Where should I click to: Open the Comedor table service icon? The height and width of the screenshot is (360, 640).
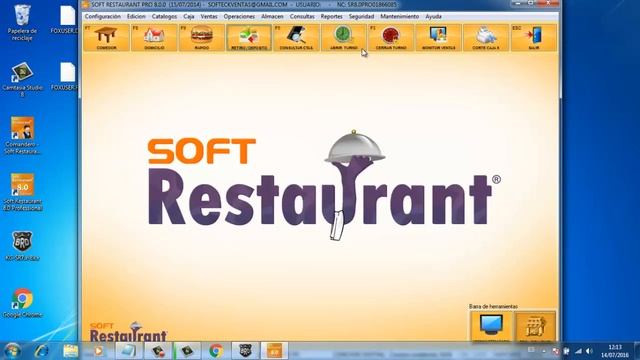click(107, 38)
